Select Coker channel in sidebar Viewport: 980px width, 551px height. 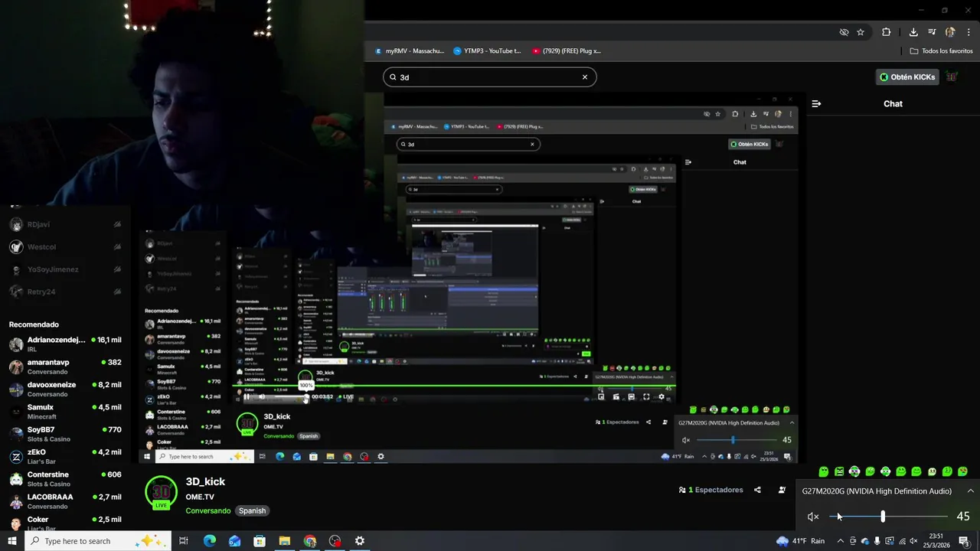[65, 522]
